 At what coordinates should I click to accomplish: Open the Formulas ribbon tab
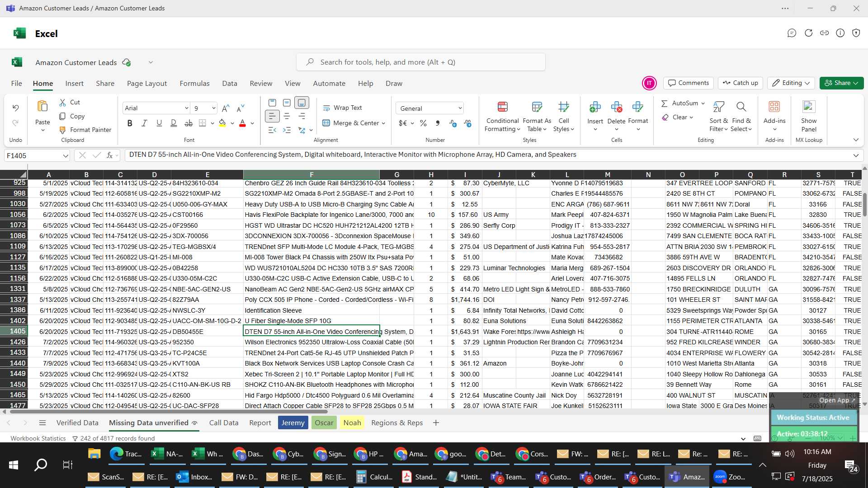[194, 84]
